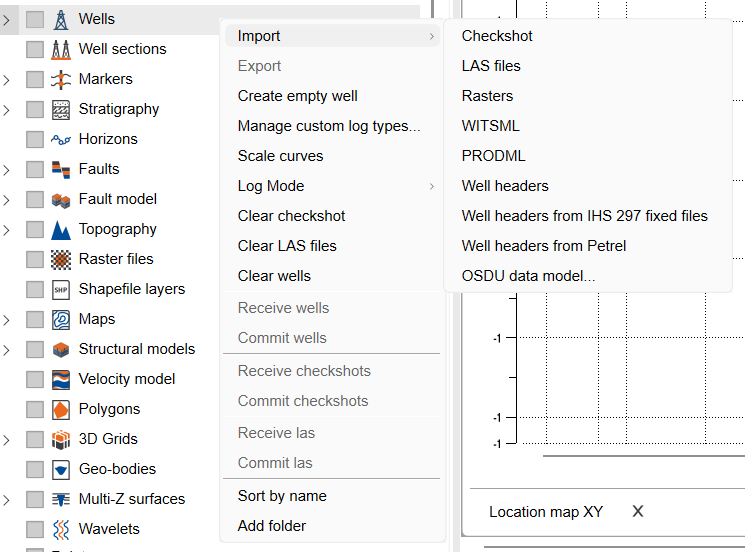The width and height of the screenshot is (745, 552).
Task: Enable the Topography checkbox
Action: click(35, 229)
